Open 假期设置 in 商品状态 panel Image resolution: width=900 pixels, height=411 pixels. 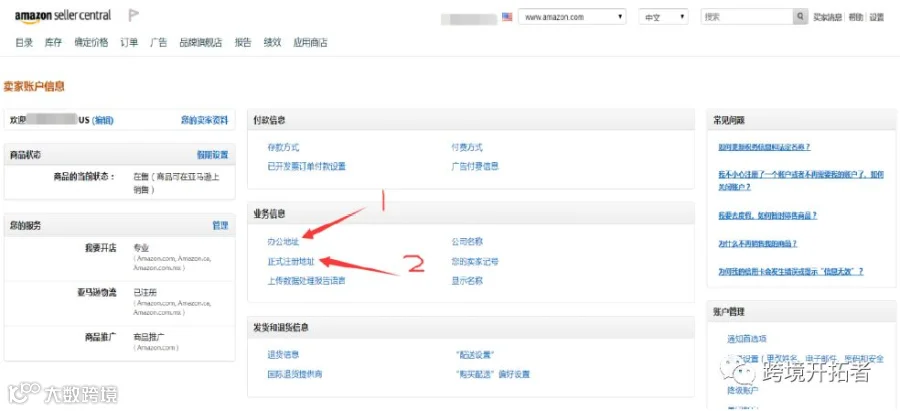[212, 155]
